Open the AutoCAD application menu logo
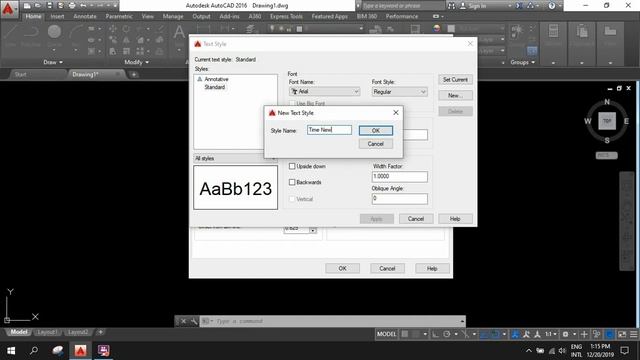The image size is (640, 360). (x=8, y=9)
